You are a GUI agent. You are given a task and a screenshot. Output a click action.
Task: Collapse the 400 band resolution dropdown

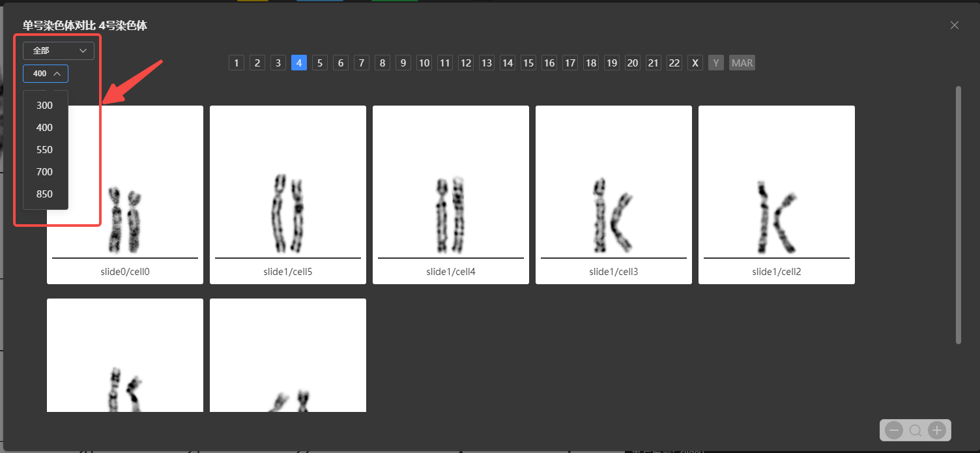(46, 74)
